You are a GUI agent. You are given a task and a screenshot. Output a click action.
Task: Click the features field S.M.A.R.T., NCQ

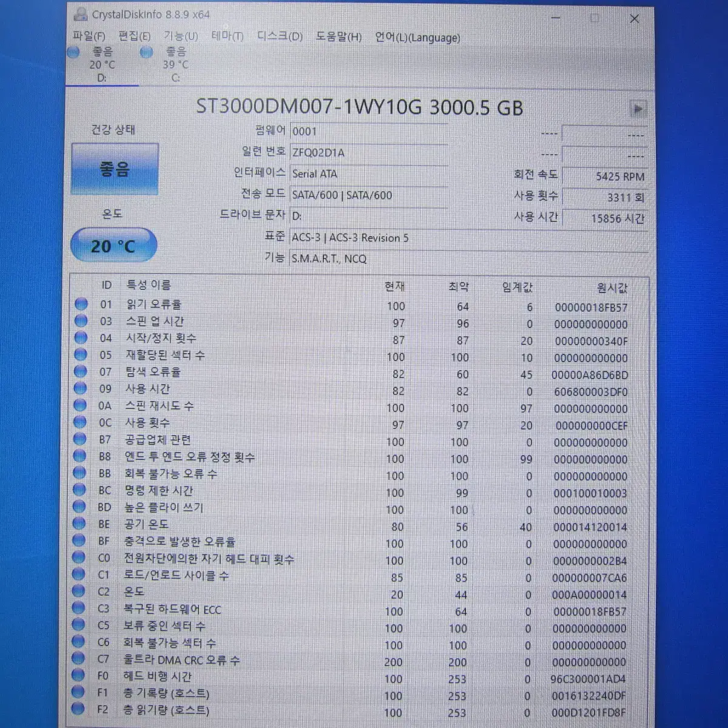pyautogui.click(x=468, y=259)
